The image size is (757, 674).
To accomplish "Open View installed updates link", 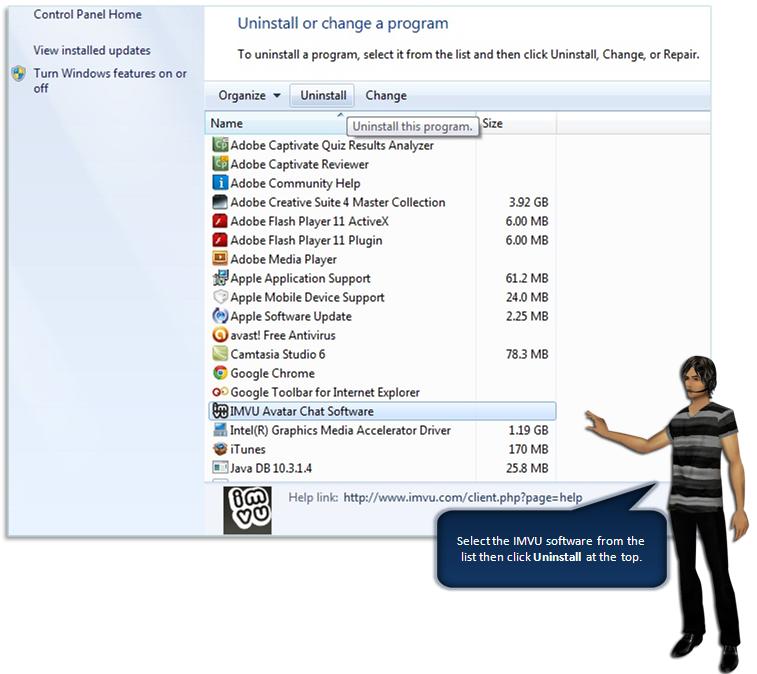I will pyautogui.click(x=92, y=50).
